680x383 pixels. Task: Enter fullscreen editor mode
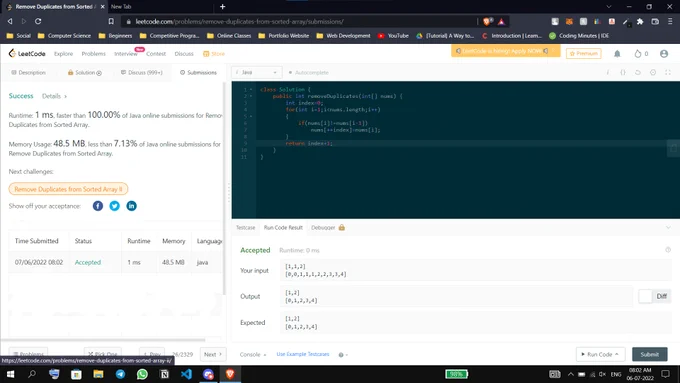668,72
